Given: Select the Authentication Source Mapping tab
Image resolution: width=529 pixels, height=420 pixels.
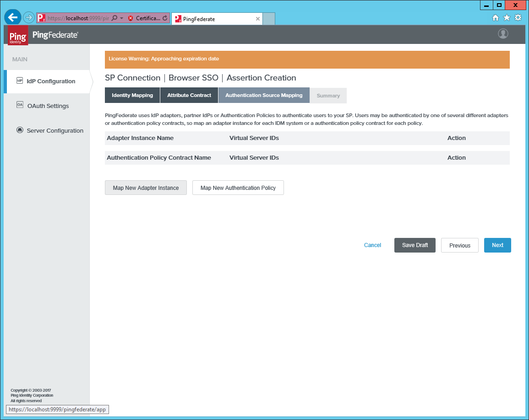Looking at the screenshot, I should 264,96.
